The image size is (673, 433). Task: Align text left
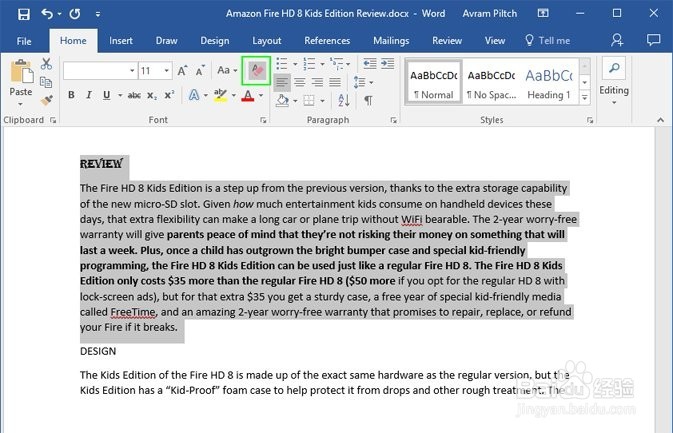coord(282,82)
